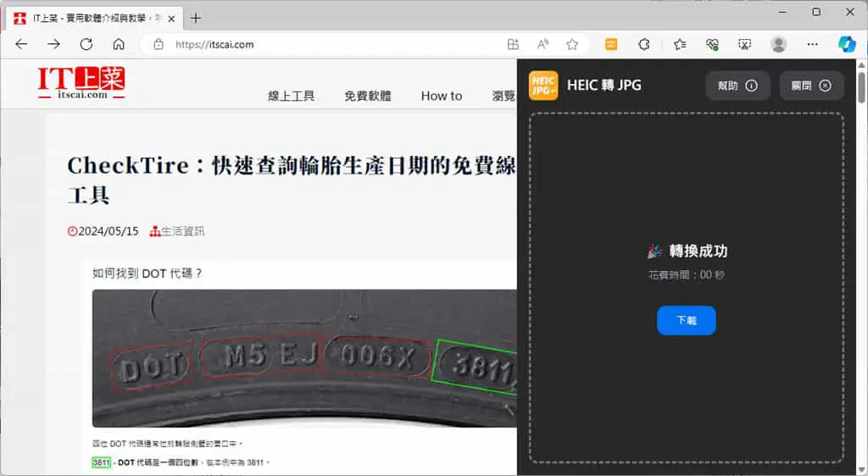Open the extensions puzzle icon
The width and height of the screenshot is (868, 476).
pos(644,44)
